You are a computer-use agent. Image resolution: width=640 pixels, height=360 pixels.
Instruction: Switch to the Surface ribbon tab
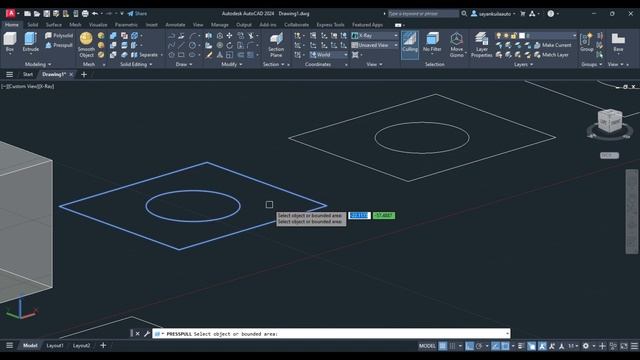tap(53, 25)
